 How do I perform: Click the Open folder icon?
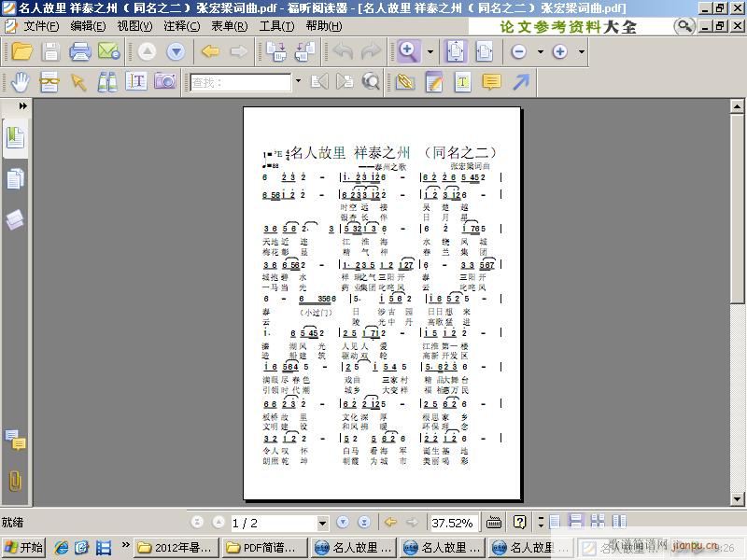[21, 52]
